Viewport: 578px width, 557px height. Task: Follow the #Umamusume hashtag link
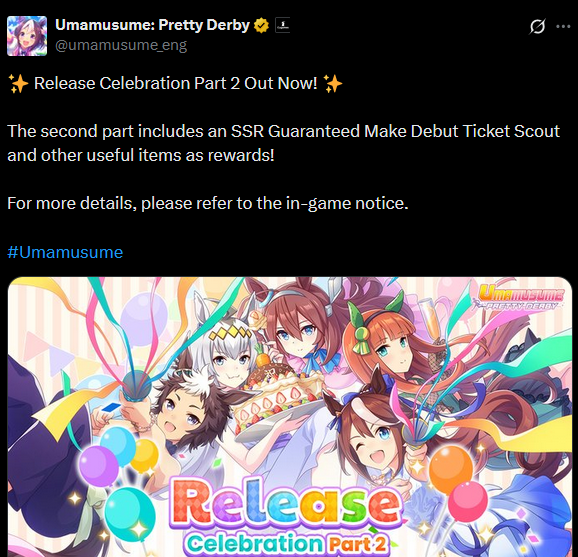click(x=65, y=252)
